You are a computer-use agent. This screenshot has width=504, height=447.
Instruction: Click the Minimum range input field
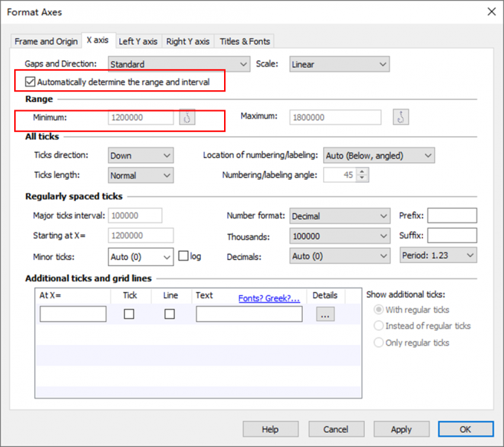(x=141, y=118)
